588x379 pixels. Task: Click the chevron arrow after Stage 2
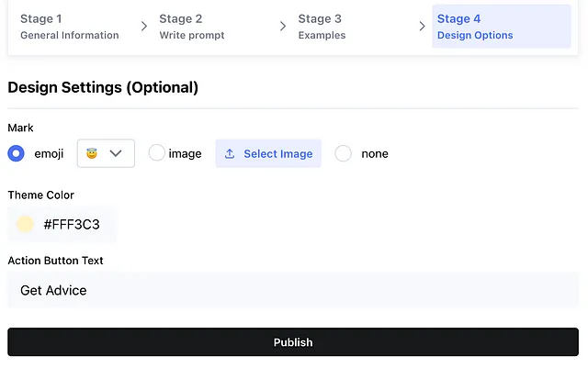click(283, 27)
